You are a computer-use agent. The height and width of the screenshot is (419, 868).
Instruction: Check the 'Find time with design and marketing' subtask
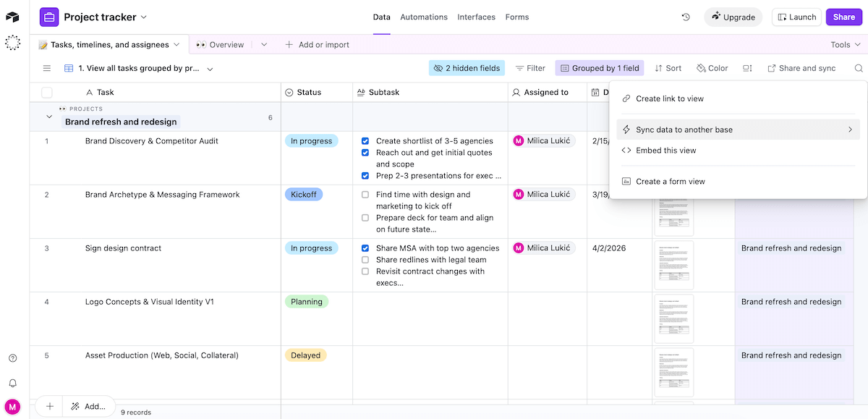tap(366, 194)
